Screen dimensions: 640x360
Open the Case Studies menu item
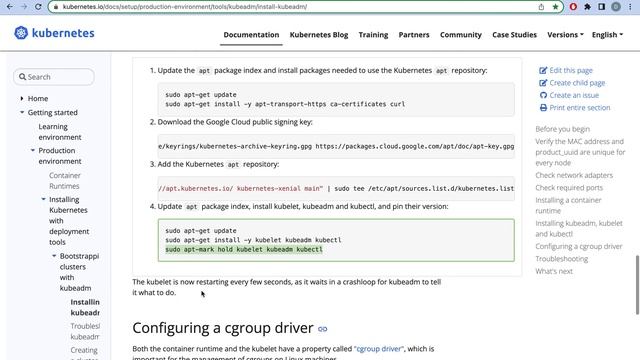tap(514, 35)
